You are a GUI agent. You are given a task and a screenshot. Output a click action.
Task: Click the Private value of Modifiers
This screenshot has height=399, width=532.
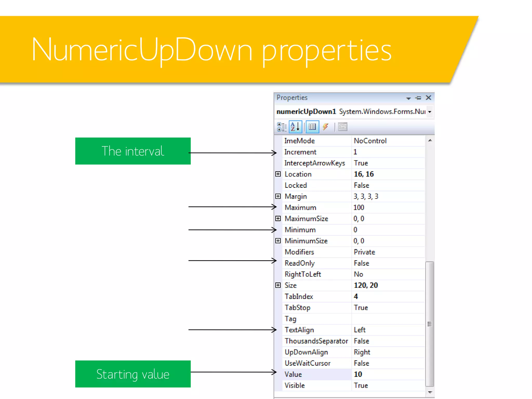point(364,252)
